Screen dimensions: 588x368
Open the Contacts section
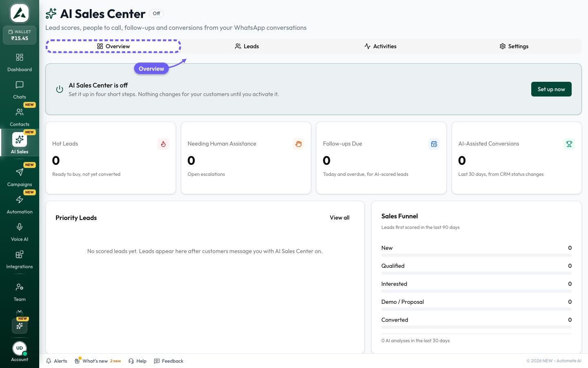[x=20, y=117]
